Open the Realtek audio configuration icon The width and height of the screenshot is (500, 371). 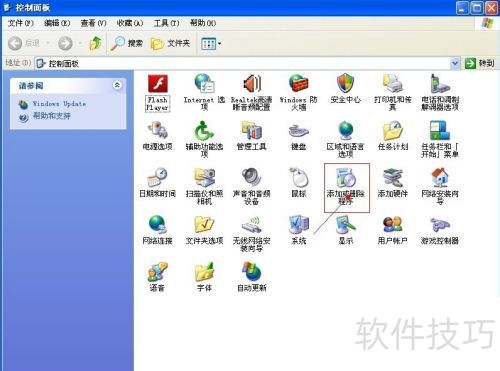point(252,92)
